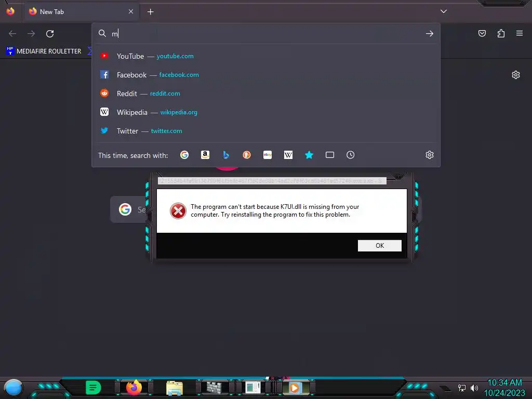Choose the Reddit suggestion
The width and height of the screenshot is (532, 399).
266,94
